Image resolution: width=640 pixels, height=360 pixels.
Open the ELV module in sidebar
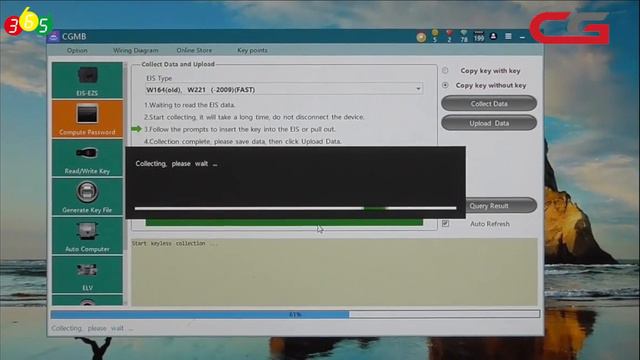click(87, 274)
